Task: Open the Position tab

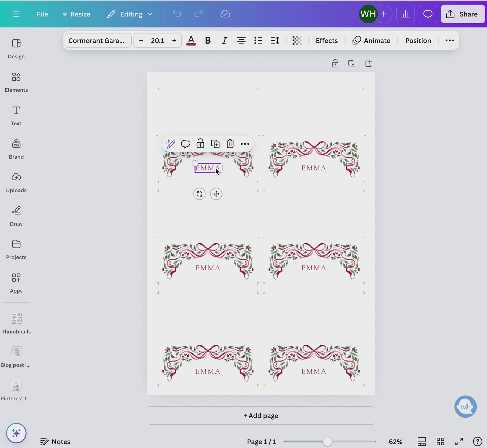Action: pyautogui.click(x=418, y=40)
